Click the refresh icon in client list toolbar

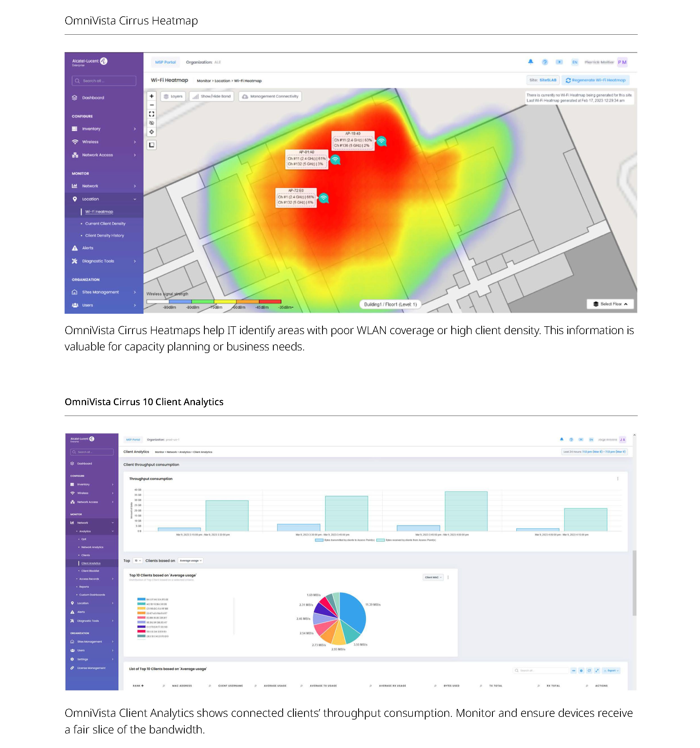[x=589, y=671]
